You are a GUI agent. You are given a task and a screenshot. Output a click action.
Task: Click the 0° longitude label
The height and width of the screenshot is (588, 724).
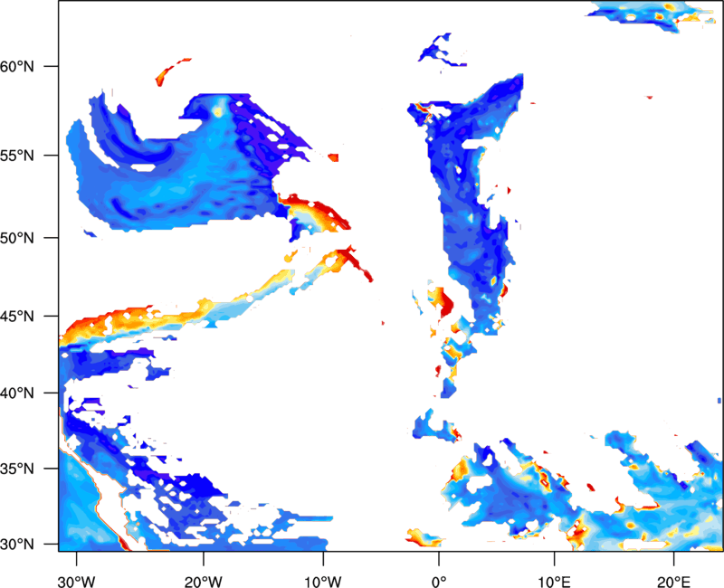439,582
